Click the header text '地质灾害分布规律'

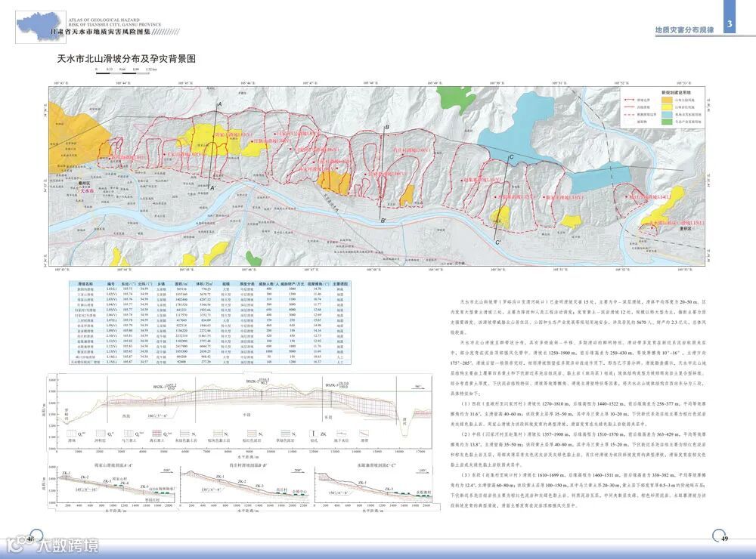tap(684, 30)
